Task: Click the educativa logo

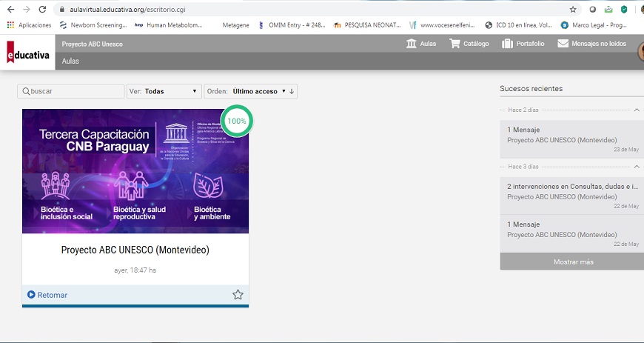Action: tap(27, 53)
